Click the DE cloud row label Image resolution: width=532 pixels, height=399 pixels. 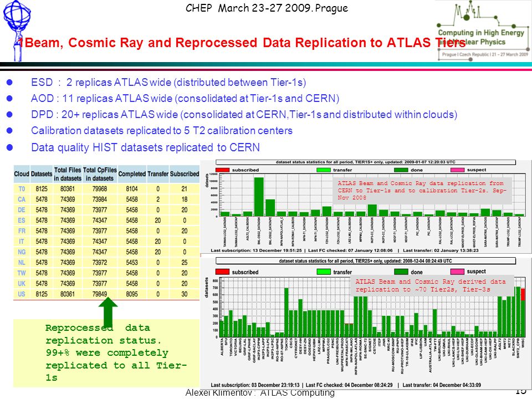point(22,210)
